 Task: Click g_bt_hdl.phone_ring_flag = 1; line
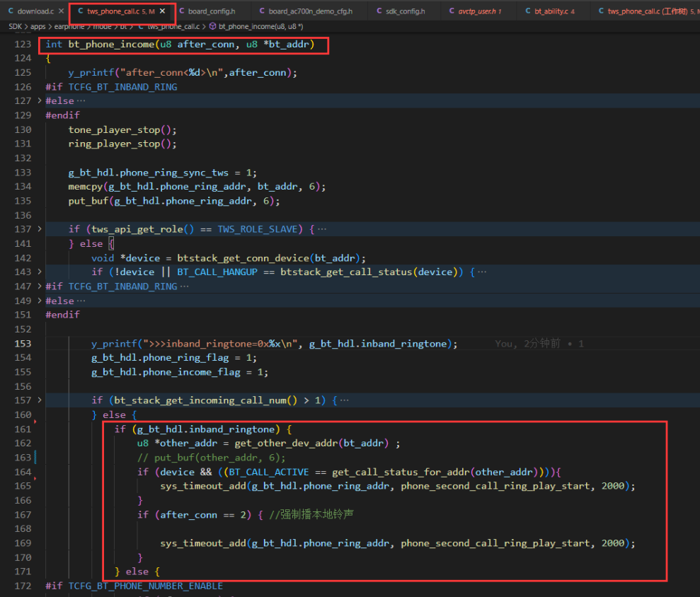[174, 358]
